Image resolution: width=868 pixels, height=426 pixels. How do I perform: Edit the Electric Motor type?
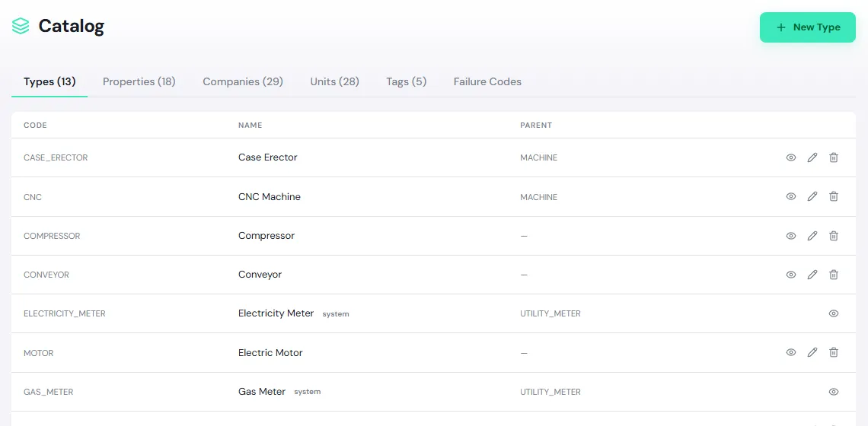click(x=812, y=352)
